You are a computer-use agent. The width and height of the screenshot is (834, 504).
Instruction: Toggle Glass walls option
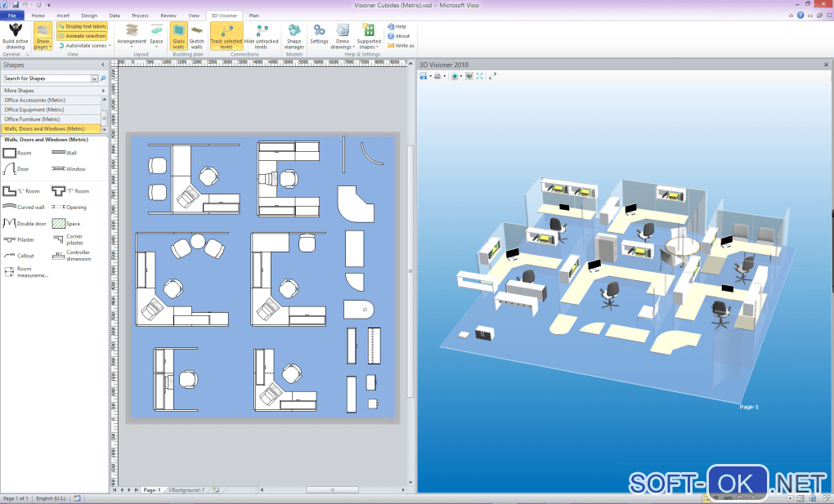coord(179,36)
